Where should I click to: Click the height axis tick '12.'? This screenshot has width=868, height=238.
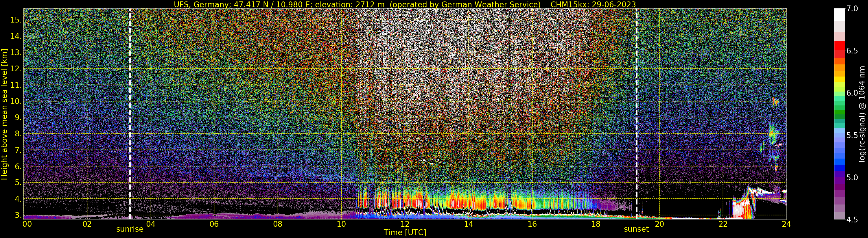pyautogui.click(x=16, y=69)
